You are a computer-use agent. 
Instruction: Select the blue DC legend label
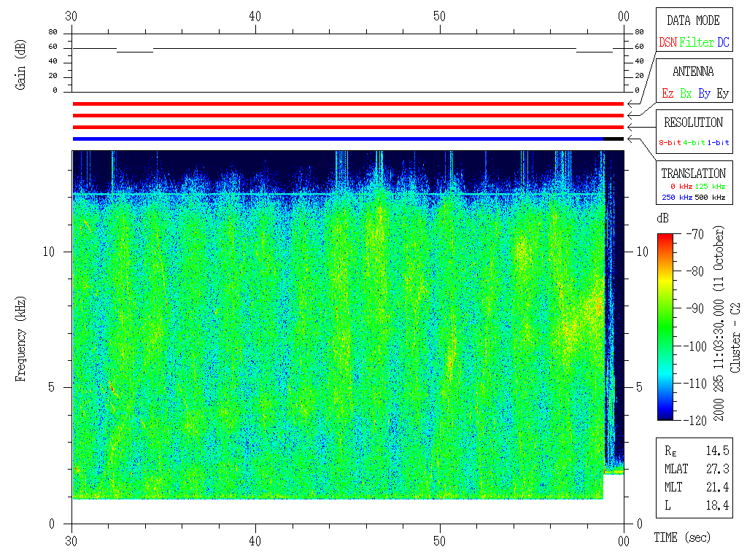tap(723, 42)
